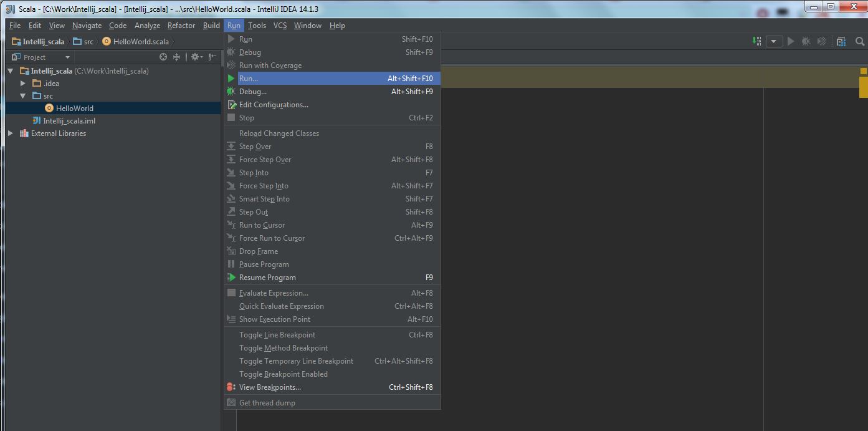The height and width of the screenshot is (431, 868).
Task: Open the View menu
Action: tap(57, 26)
